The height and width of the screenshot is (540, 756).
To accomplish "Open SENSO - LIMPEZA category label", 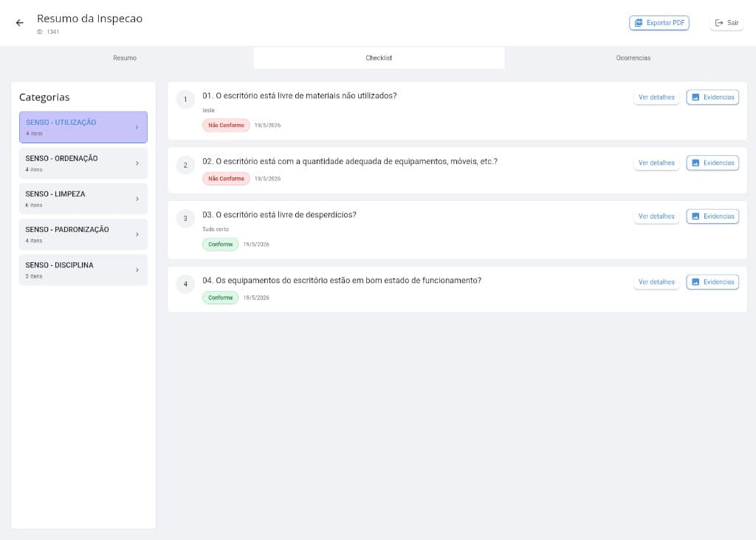I will (55, 194).
